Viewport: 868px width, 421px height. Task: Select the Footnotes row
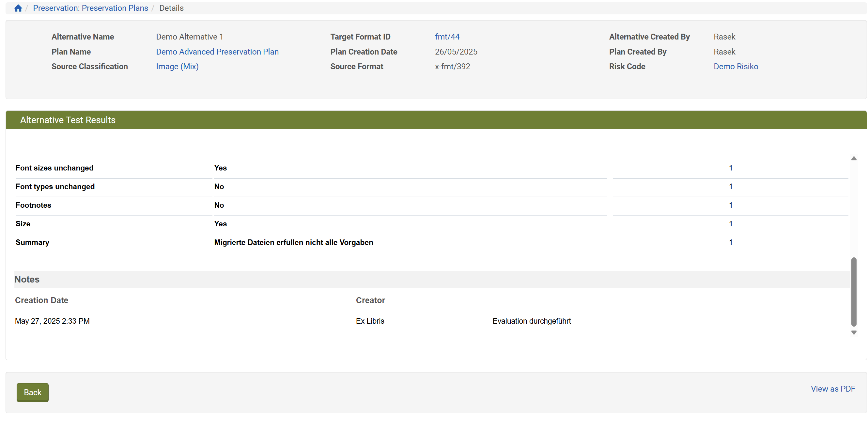tap(33, 205)
